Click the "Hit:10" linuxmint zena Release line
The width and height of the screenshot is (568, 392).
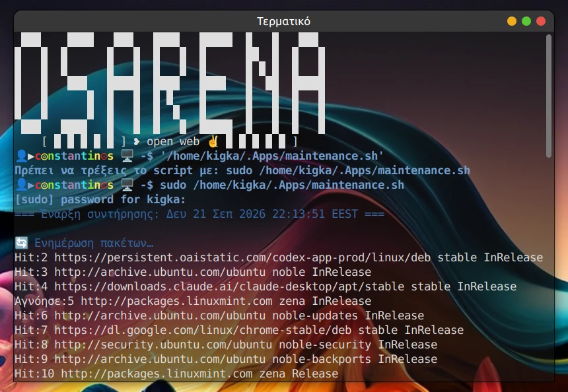tap(176, 373)
